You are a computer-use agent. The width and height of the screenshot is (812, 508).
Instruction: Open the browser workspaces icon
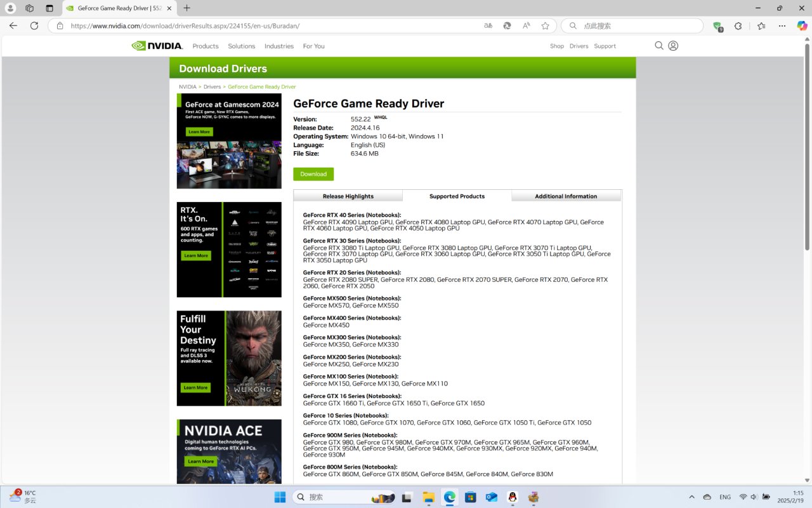pos(29,8)
